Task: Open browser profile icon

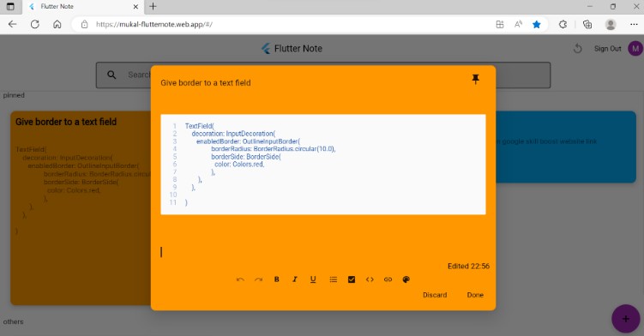Action: (611, 24)
